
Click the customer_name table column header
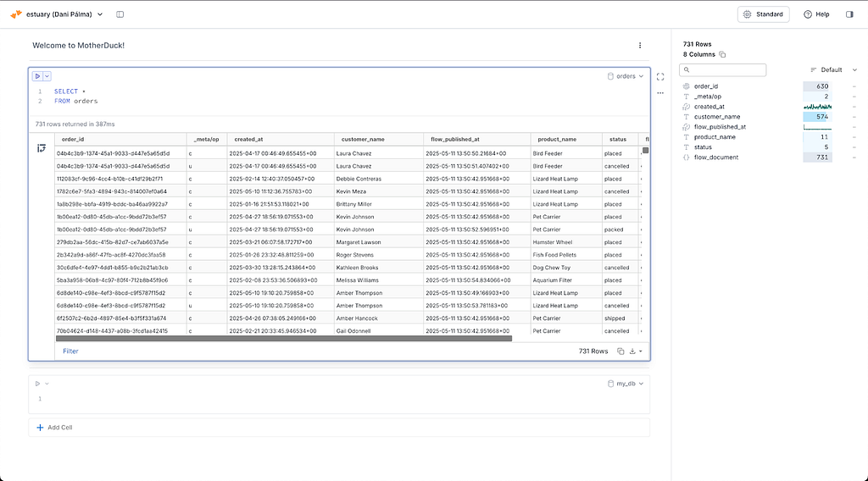(379, 140)
